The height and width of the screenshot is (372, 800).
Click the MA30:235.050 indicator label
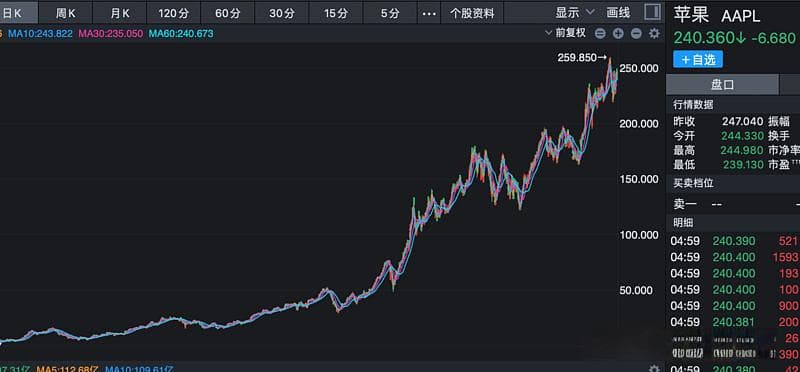click(x=111, y=34)
